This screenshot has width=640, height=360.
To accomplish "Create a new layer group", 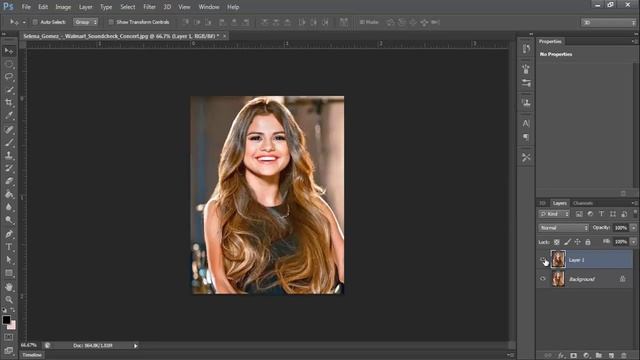I will (598, 356).
